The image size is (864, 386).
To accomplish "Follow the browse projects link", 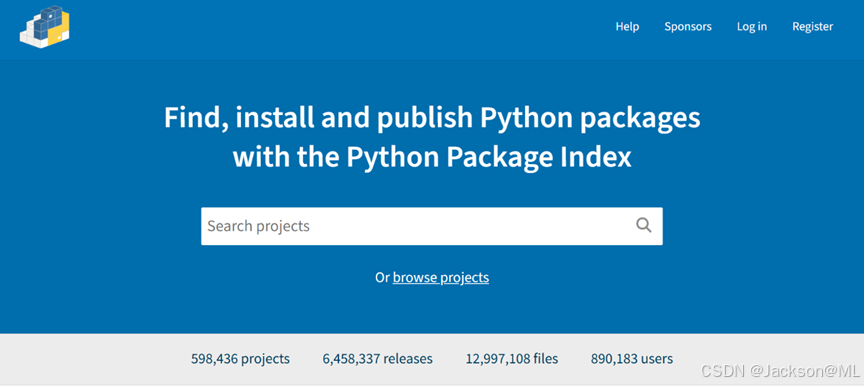I will [441, 278].
